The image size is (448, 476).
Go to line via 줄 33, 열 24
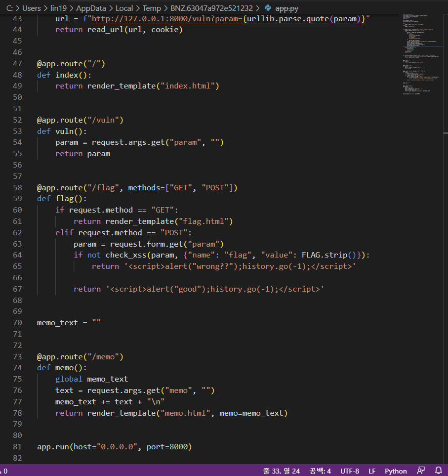(281, 471)
